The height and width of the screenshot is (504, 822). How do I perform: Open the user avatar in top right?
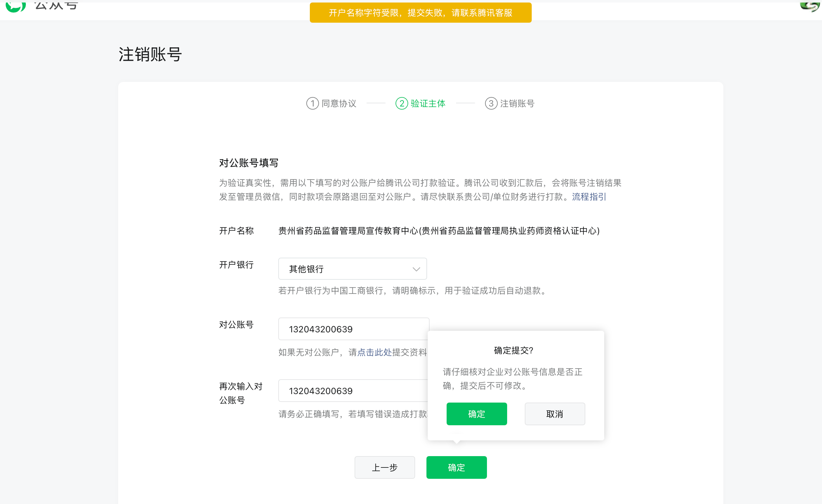[810, 6]
